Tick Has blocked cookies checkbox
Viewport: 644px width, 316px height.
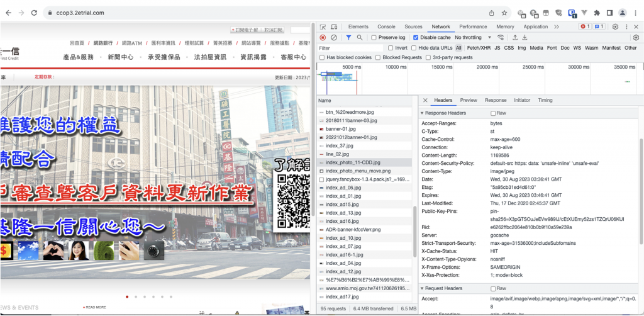322,57
